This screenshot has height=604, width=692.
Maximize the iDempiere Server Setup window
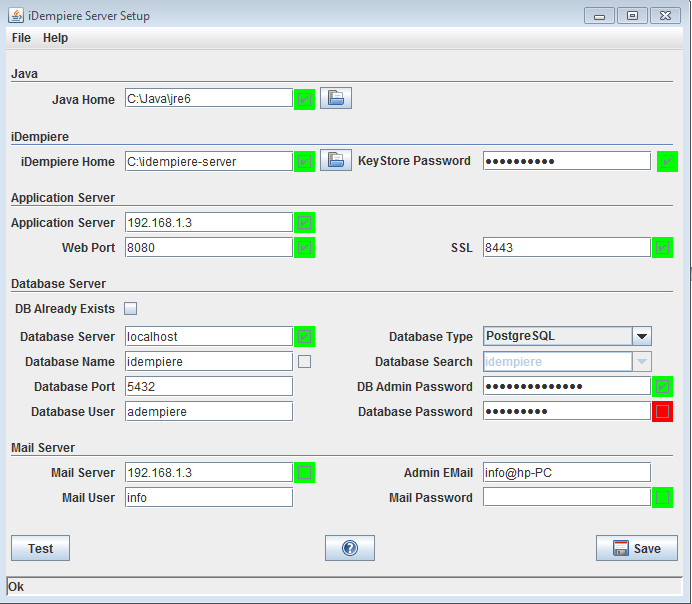pyautogui.click(x=632, y=16)
